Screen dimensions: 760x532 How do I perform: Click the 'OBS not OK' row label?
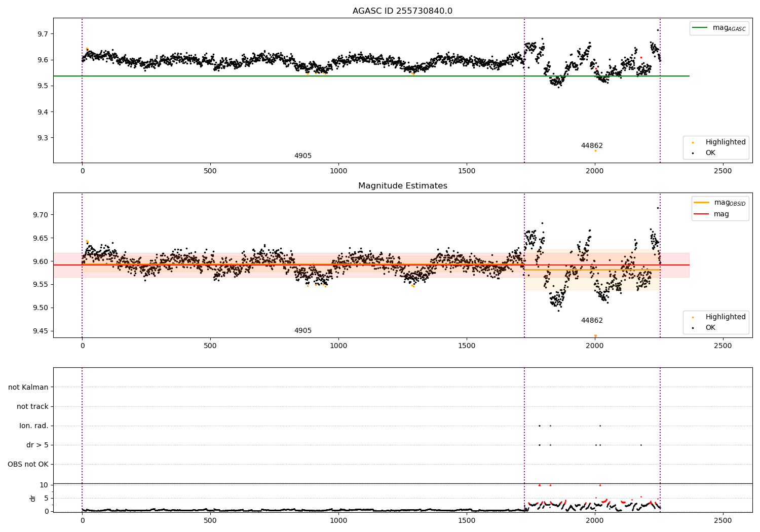point(28,464)
